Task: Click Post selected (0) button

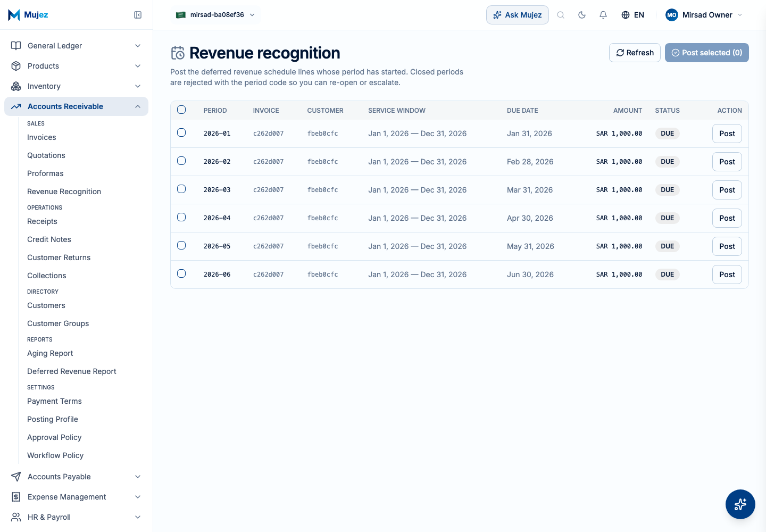Action: coord(706,53)
